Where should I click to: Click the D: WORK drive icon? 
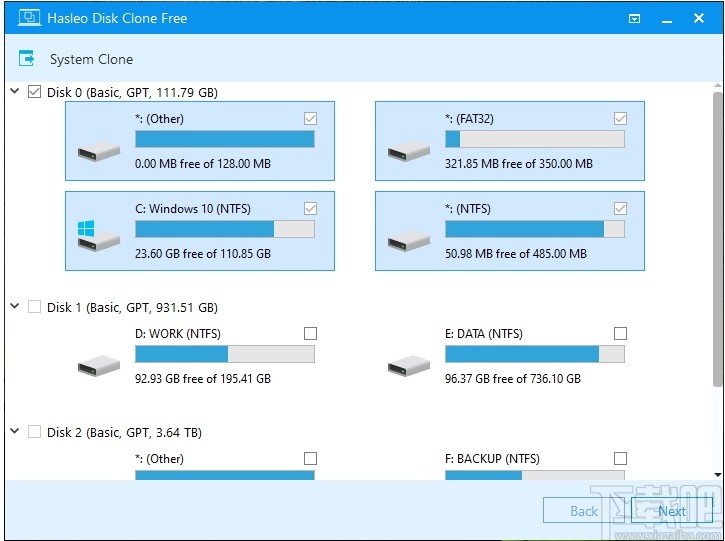tap(99, 365)
